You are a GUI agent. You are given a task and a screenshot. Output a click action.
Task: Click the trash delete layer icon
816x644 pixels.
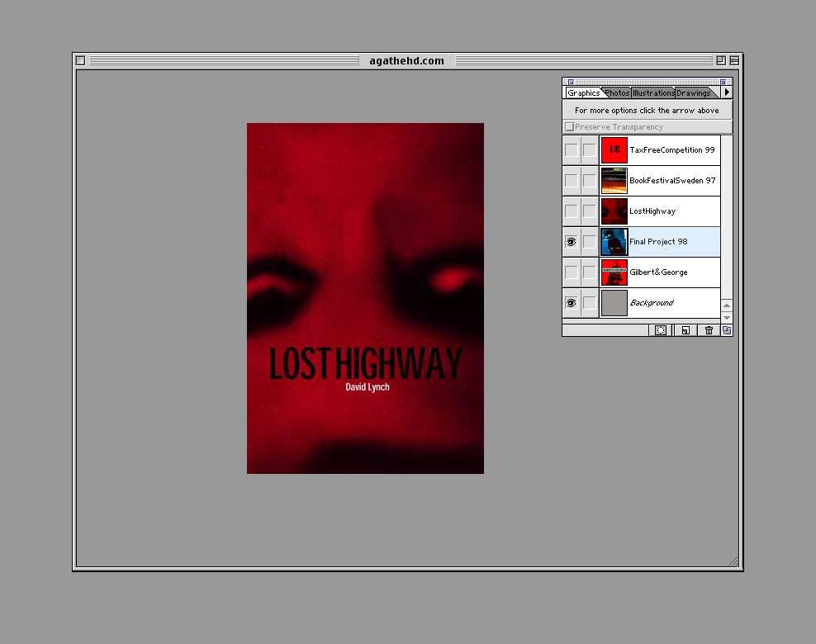pos(709,330)
